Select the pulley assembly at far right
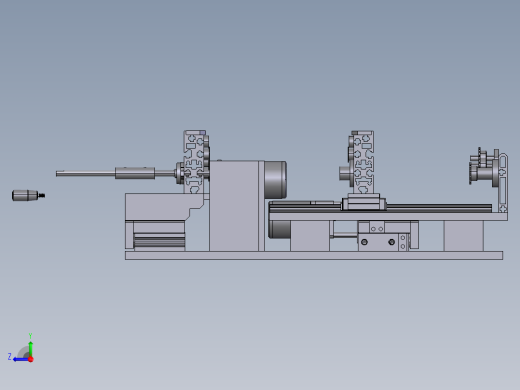The height and width of the screenshot is (390, 520). coord(485,168)
